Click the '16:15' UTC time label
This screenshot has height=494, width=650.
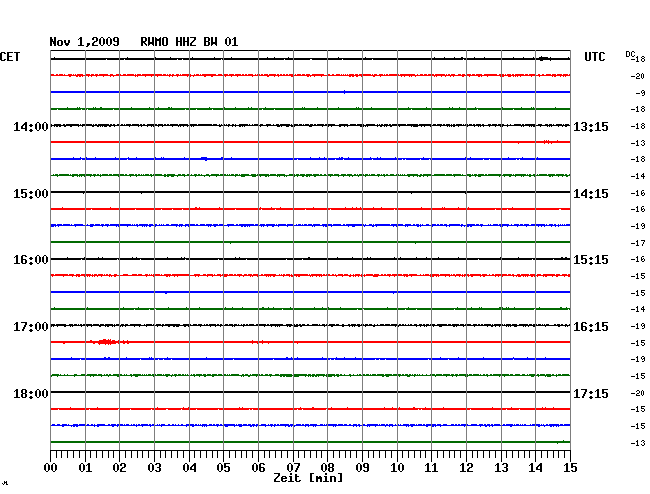(x=591, y=327)
